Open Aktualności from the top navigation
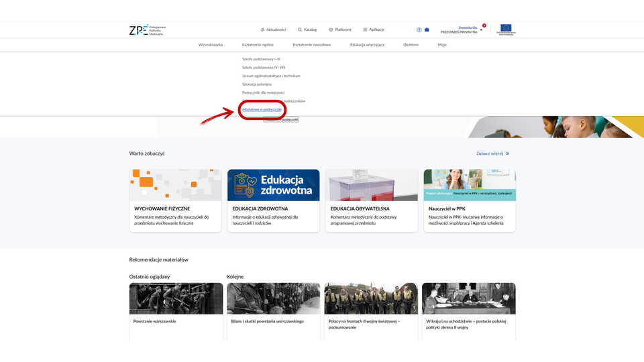The height and width of the screenshot is (362, 644). point(273,29)
